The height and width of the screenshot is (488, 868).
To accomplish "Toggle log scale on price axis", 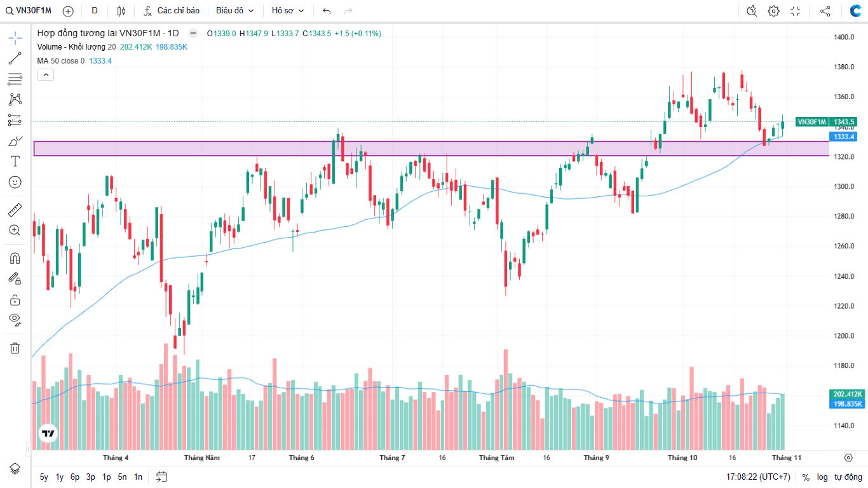I will pyautogui.click(x=822, y=477).
